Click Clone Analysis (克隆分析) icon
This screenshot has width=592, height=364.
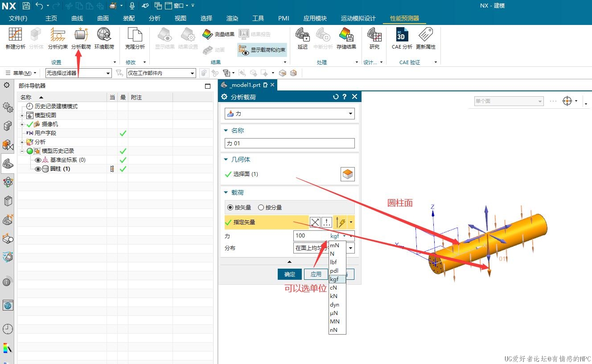135,38
